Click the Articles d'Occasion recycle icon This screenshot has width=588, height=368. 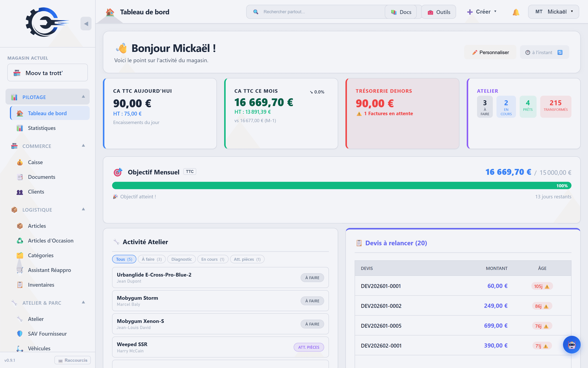click(20, 241)
